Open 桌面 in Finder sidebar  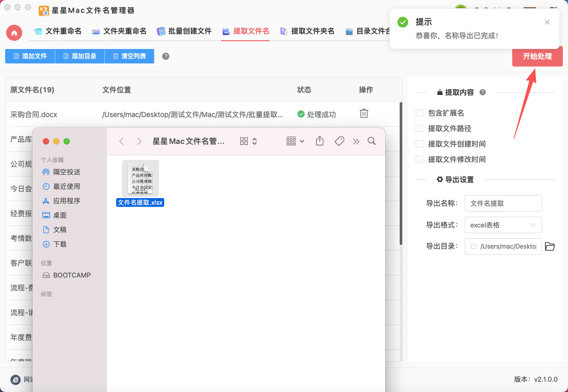[55, 216]
